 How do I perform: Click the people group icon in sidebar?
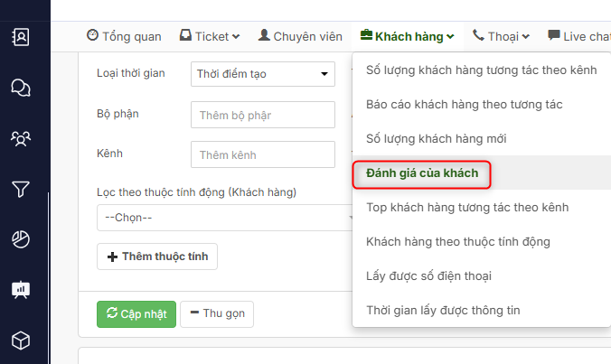click(20, 138)
